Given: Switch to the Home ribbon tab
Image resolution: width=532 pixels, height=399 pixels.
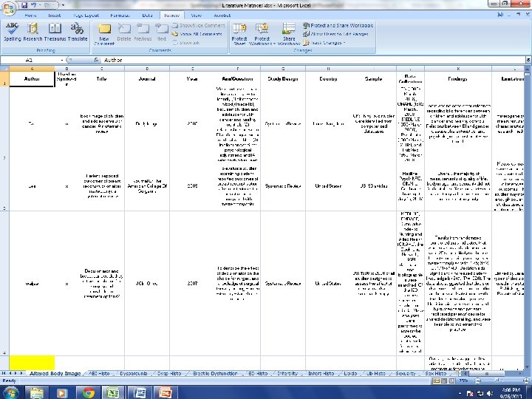Looking at the screenshot, I should pyautogui.click(x=30, y=16).
